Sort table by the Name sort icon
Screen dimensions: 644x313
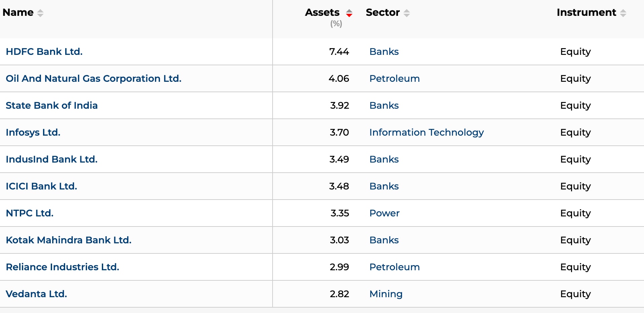[x=40, y=13]
